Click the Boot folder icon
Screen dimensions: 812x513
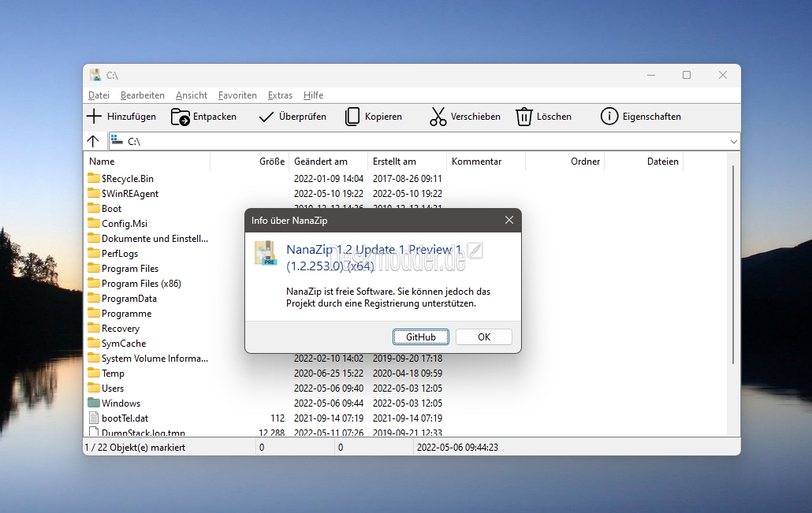(x=94, y=208)
